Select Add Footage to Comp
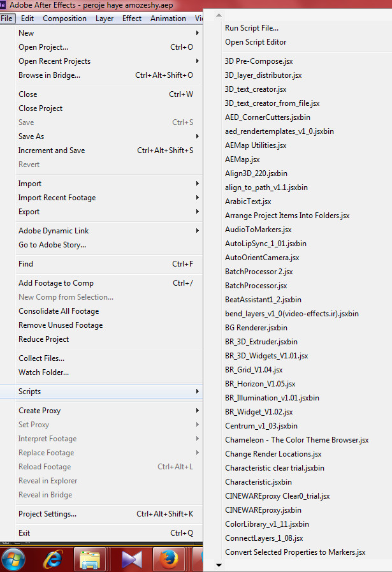This screenshot has height=572, width=392. click(108, 283)
